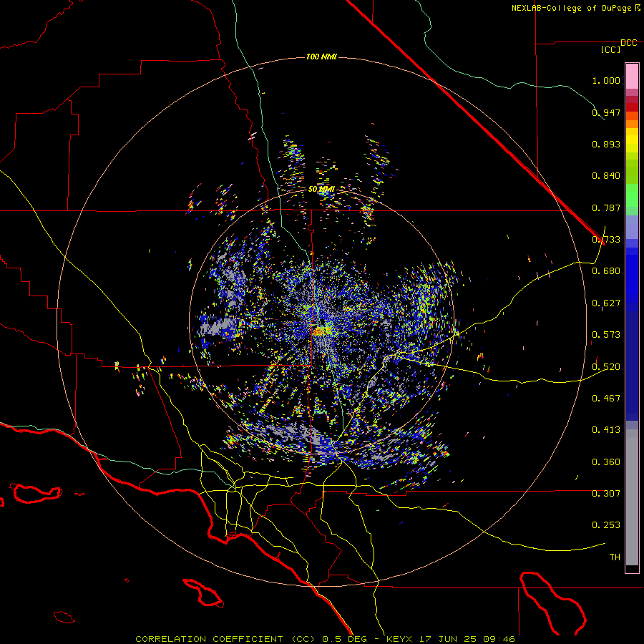Click the 0.573 scale value

tap(606, 335)
